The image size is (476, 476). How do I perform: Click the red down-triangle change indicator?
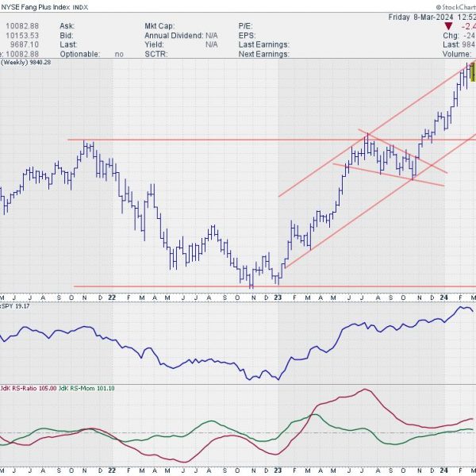click(448, 26)
